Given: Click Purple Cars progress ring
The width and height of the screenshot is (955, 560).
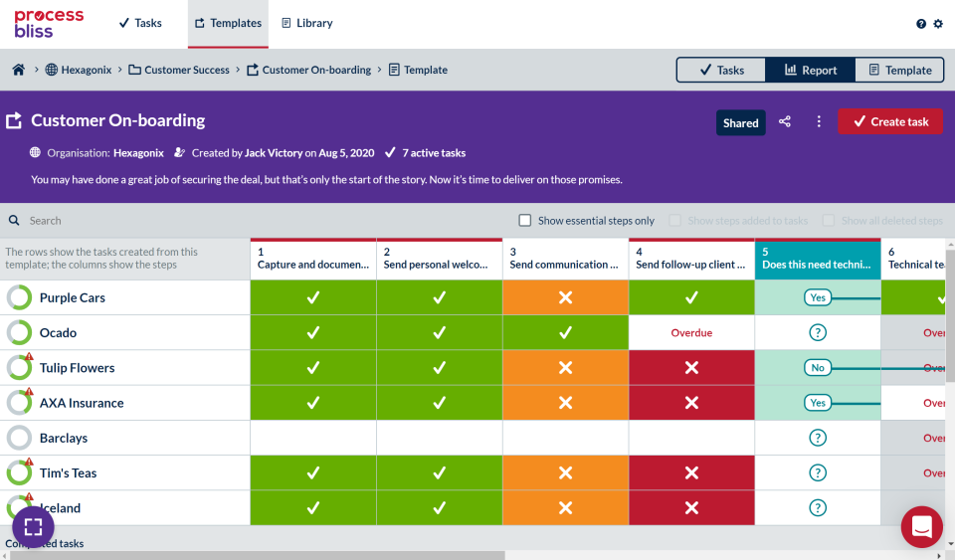Looking at the screenshot, I should (20, 297).
